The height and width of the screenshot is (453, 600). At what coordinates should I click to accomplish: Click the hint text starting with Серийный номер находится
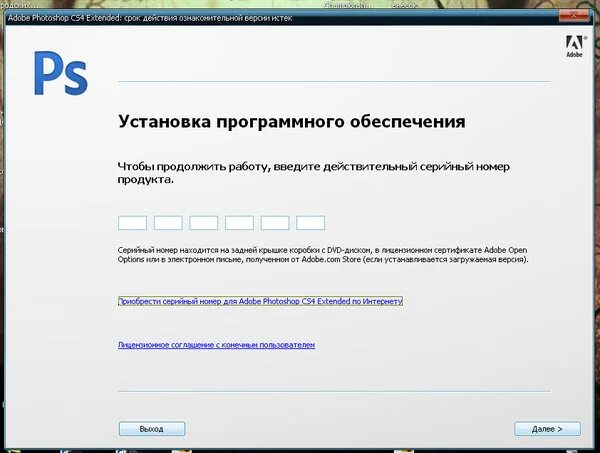[323, 255]
